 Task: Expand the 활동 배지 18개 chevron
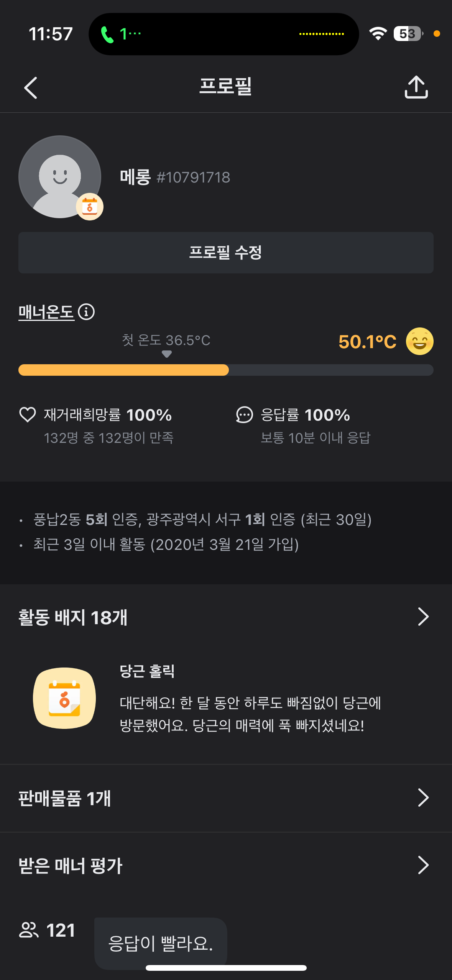point(423,617)
